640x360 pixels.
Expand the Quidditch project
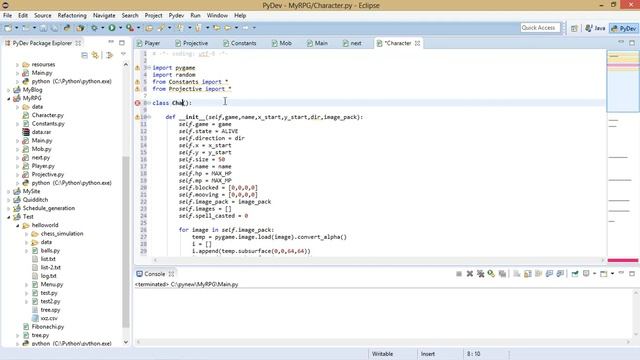click(x=9, y=200)
